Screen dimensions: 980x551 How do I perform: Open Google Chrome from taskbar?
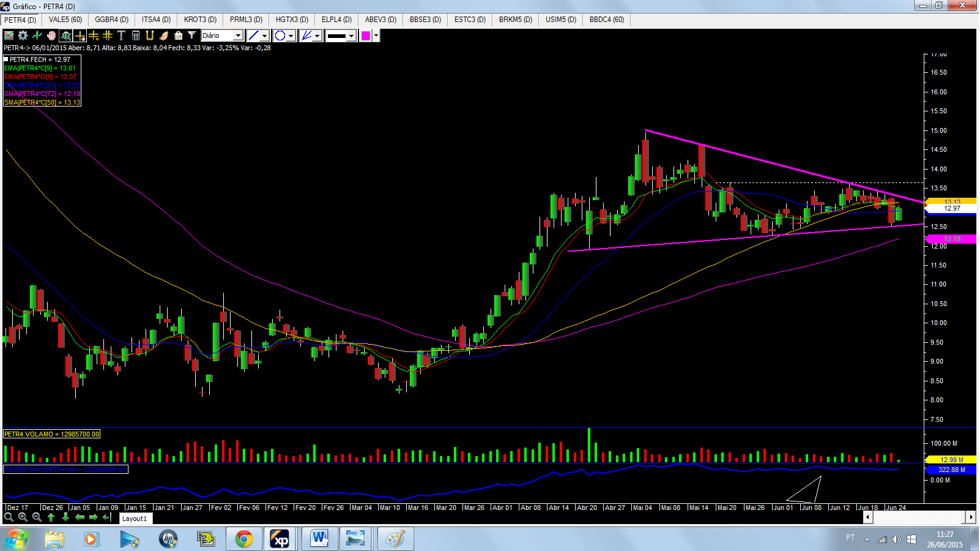pyautogui.click(x=244, y=539)
